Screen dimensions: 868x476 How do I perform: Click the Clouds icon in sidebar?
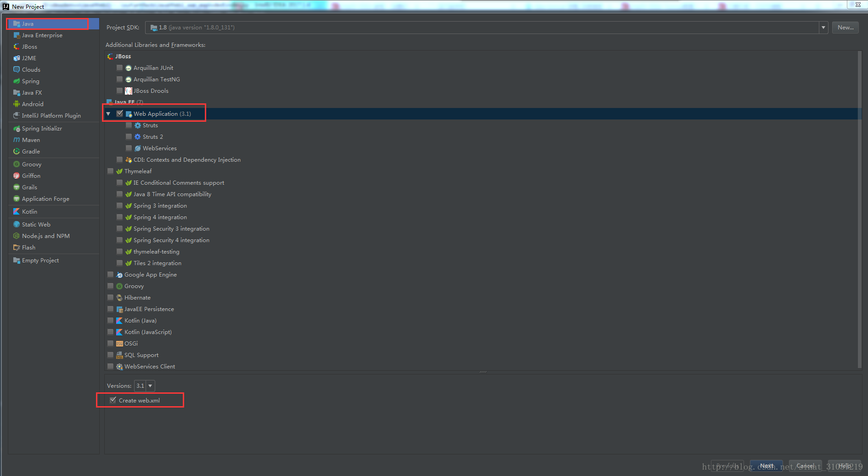[x=17, y=69]
